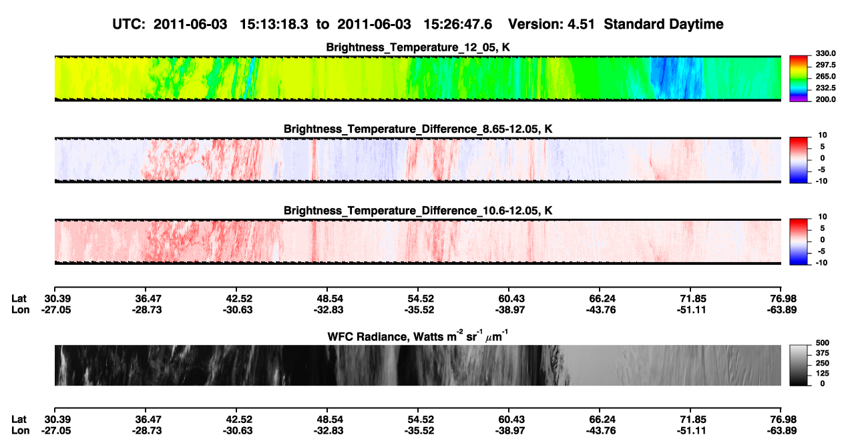Click the "10" label on 8.65-12.05 colorbar
Viewport: 868px width, 445px height.
point(823,135)
